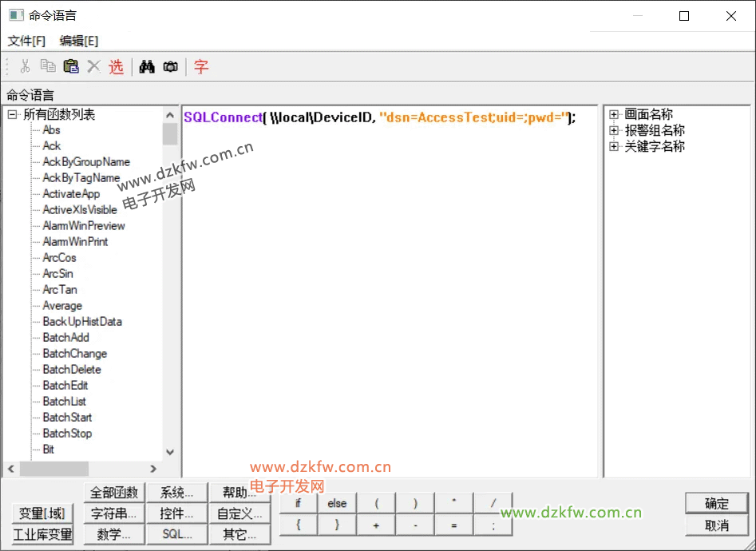
Task: Click the red 选 select-all icon
Action: [x=117, y=67]
